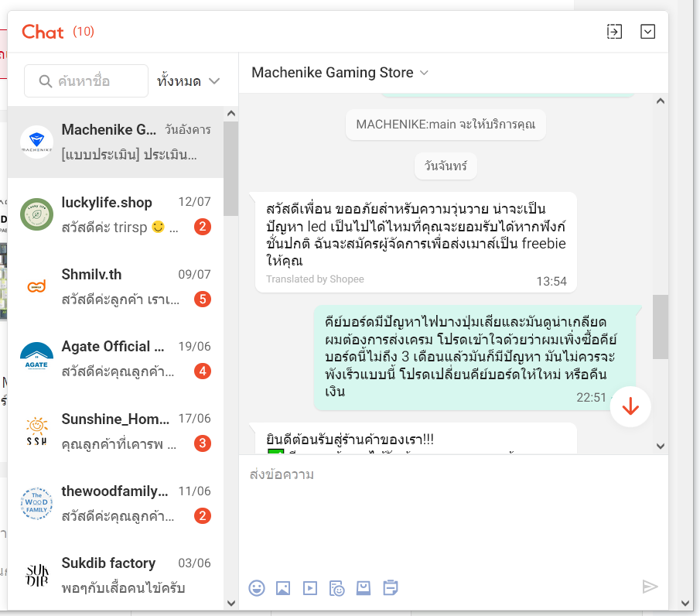Click the product share icon in the message toolbar
The height and width of the screenshot is (616, 700).
coord(364,588)
